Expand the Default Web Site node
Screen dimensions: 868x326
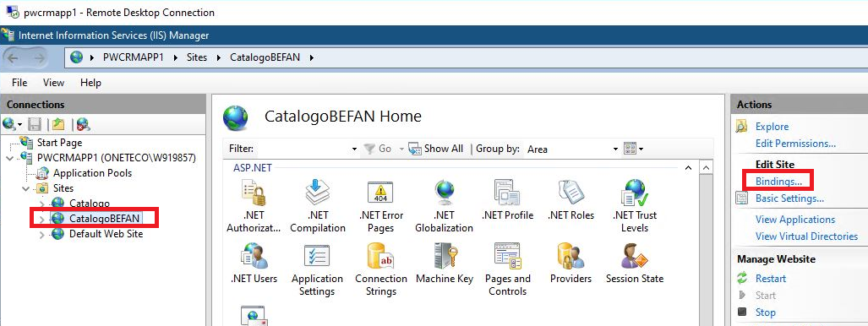click(41, 234)
